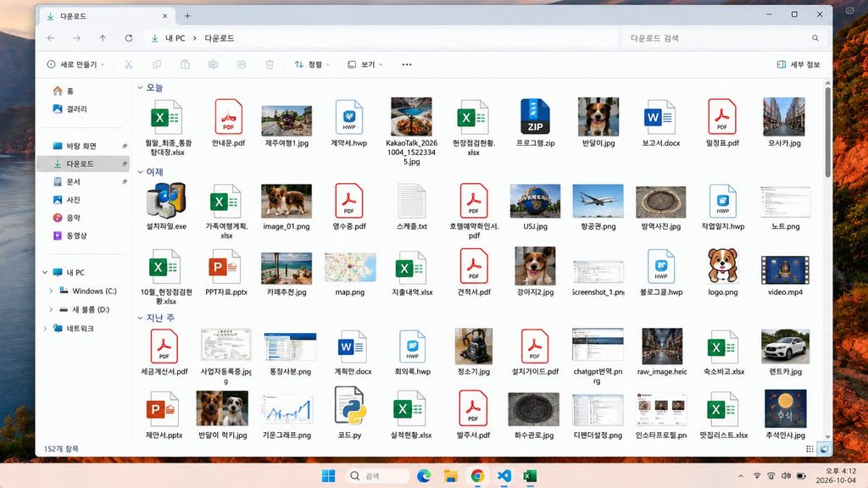This screenshot has height=488, width=868.
Task: Select the PPT자료.pptx PowerPoint icon
Action: point(224,267)
